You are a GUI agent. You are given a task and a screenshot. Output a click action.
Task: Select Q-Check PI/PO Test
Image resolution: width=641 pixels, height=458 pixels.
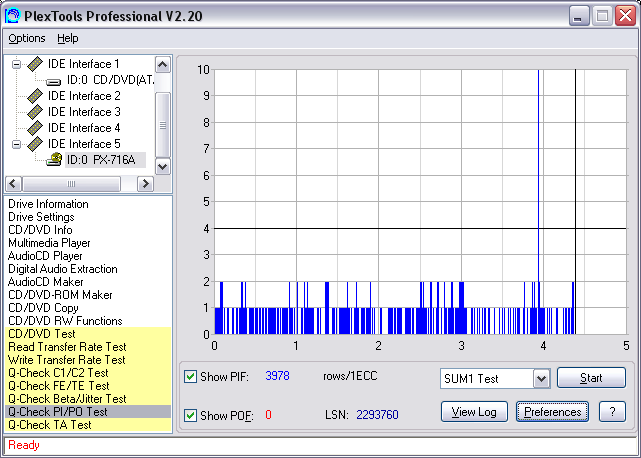click(88, 412)
